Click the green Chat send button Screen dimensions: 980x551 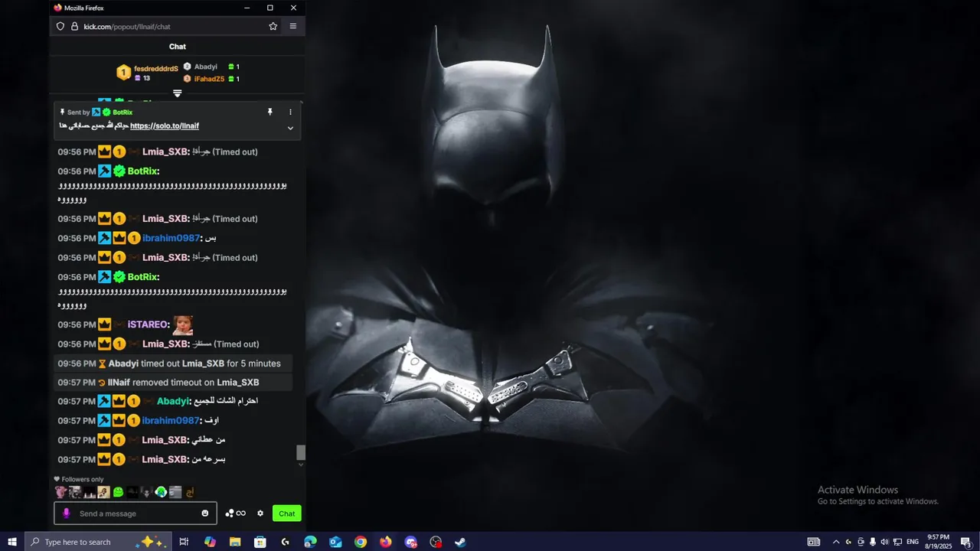point(287,514)
